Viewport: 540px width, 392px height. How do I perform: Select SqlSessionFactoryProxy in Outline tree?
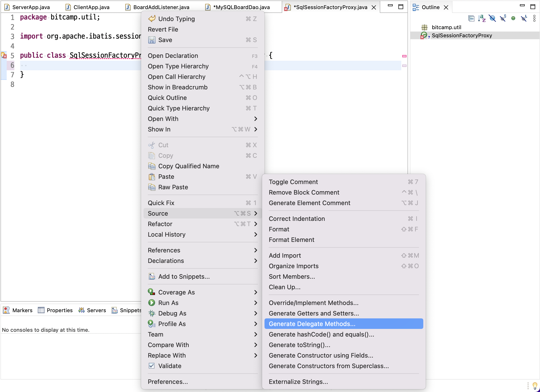[x=462, y=36]
